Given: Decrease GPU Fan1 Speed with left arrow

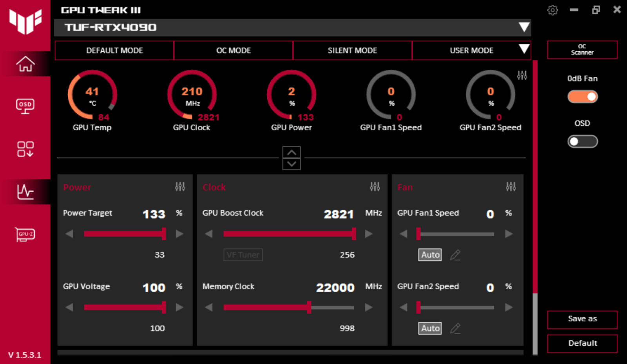Looking at the screenshot, I should (404, 234).
